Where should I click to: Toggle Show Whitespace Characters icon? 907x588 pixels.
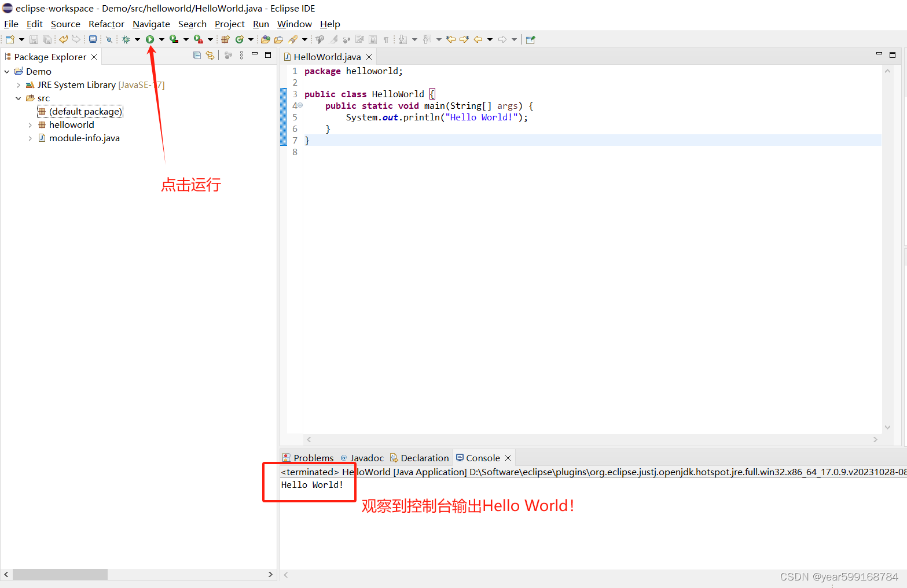[x=386, y=39]
